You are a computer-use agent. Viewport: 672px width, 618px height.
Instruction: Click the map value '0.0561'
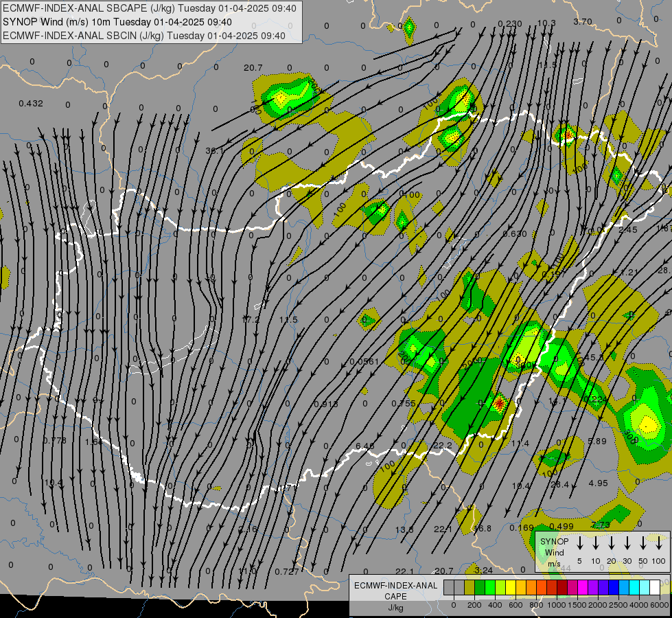point(364,362)
